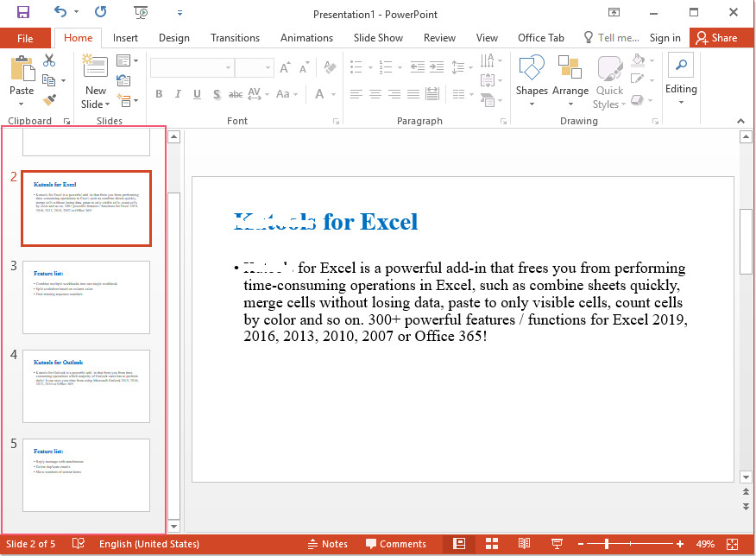Toggle numbered list
Viewport: 756px width, 556px height.
click(385, 67)
